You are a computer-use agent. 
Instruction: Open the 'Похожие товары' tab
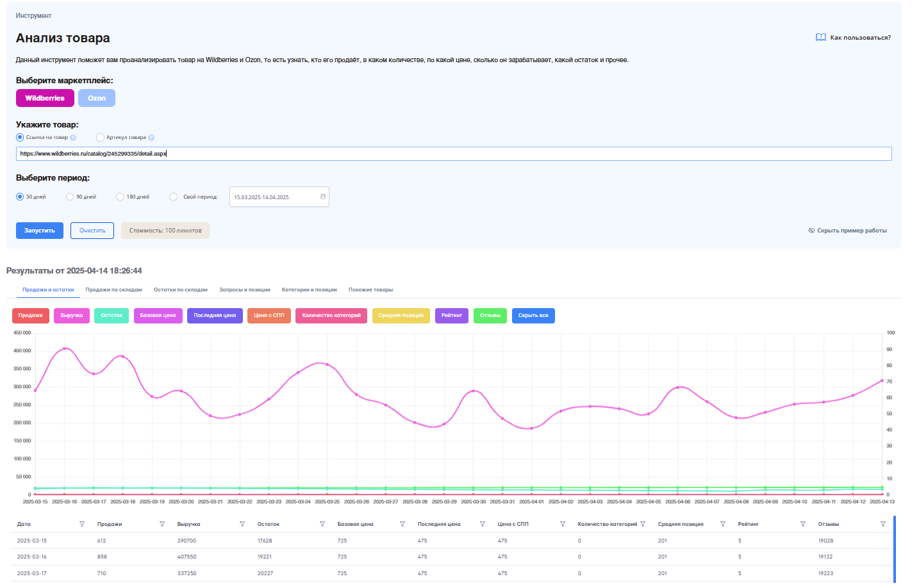370,290
